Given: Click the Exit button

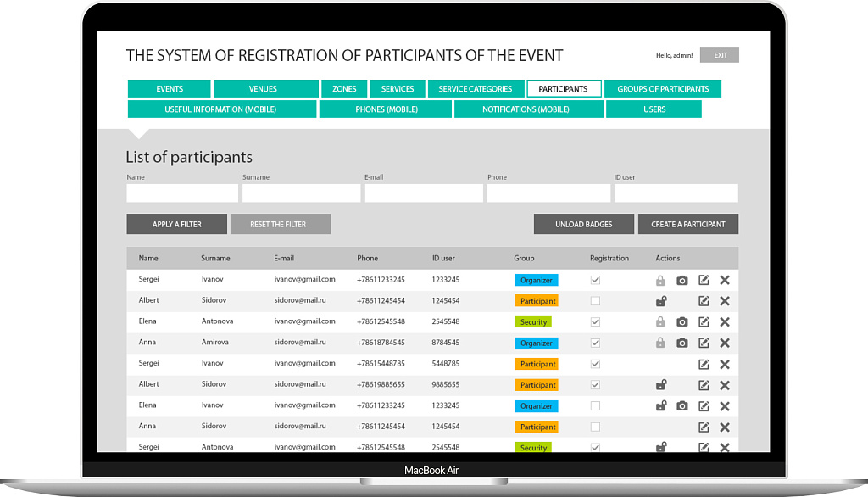Looking at the screenshot, I should pos(720,55).
